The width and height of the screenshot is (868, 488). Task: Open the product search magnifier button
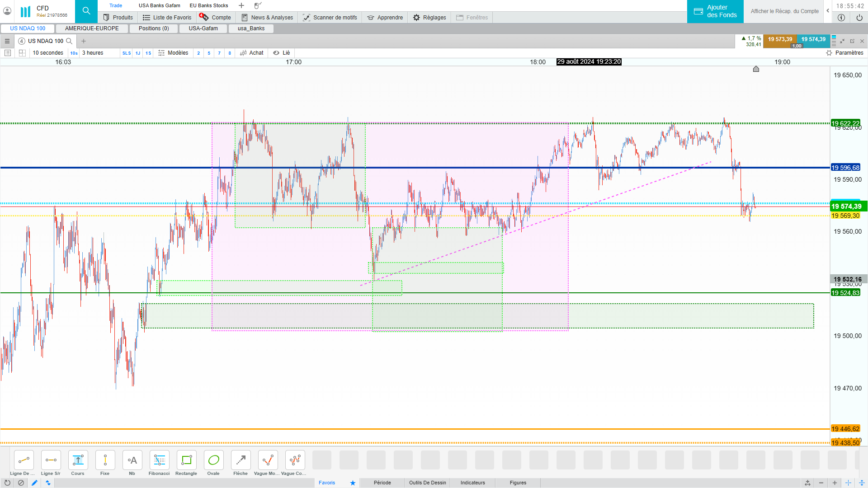[x=86, y=11]
